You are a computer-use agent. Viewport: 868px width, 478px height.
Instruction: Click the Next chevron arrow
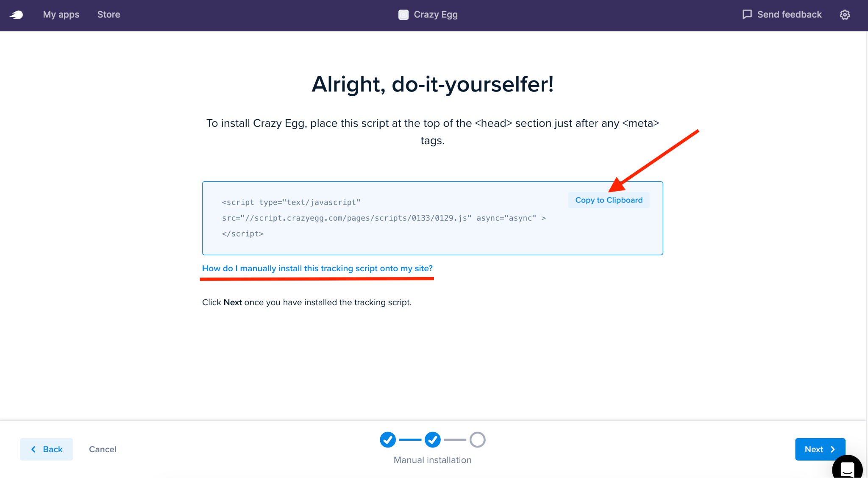click(833, 449)
